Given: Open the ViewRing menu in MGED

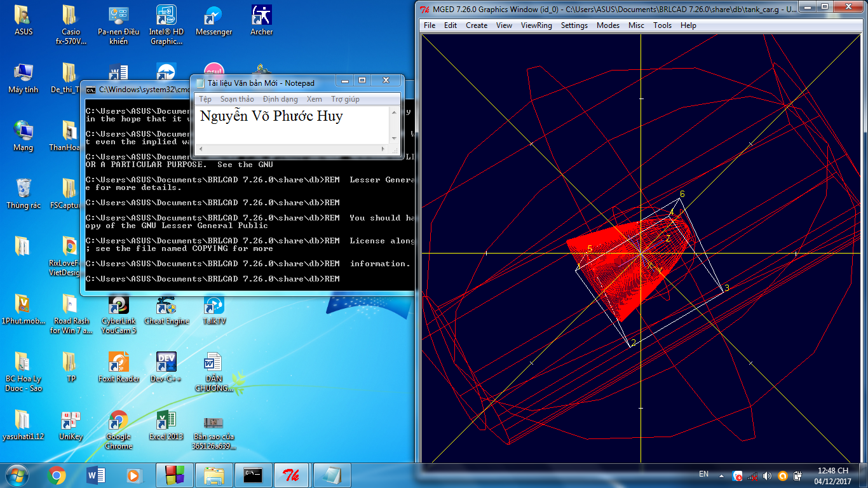Looking at the screenshot, I should click(x=536, y=25).
